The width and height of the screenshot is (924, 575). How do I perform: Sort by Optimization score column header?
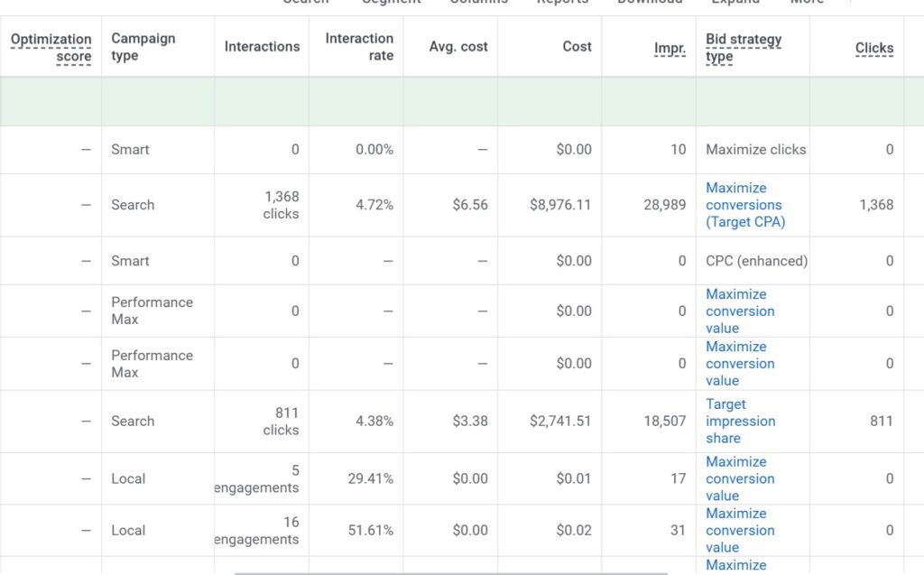click(x=51, y=48)
